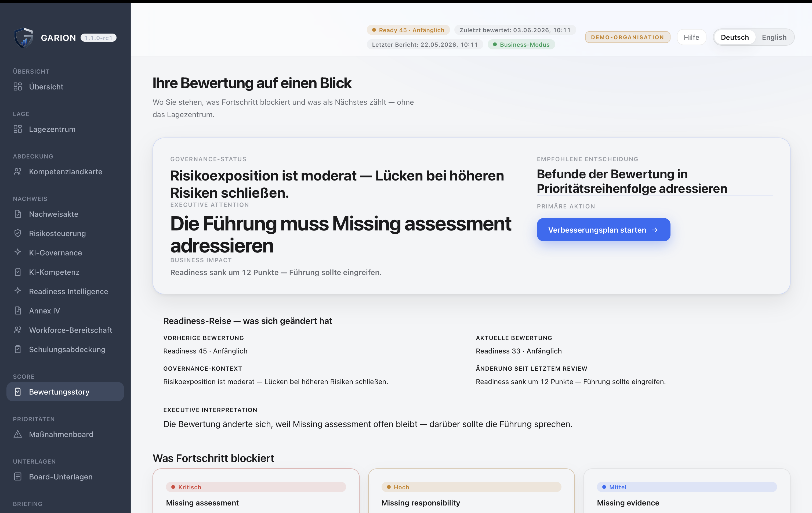Switch language to English
Image resolution: width=812 pixels, height=513 pixels.
coord(774,37)
